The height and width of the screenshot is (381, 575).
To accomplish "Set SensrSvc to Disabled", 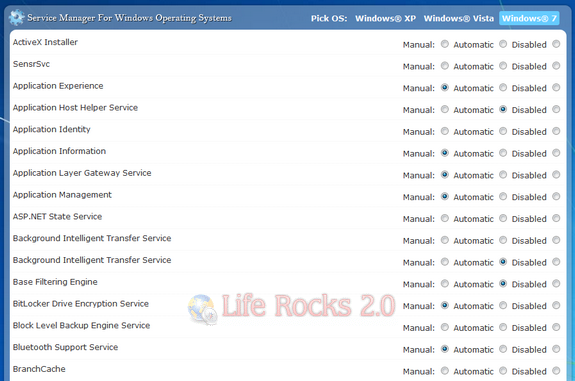I will tap(556, 66).
